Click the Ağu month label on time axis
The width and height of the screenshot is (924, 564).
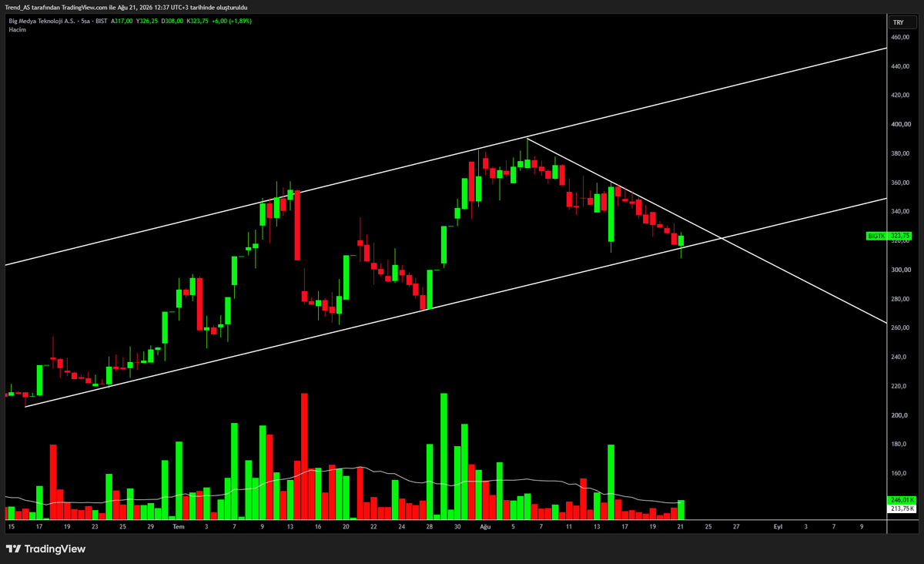pyautogui.click(x=485, y=526)
